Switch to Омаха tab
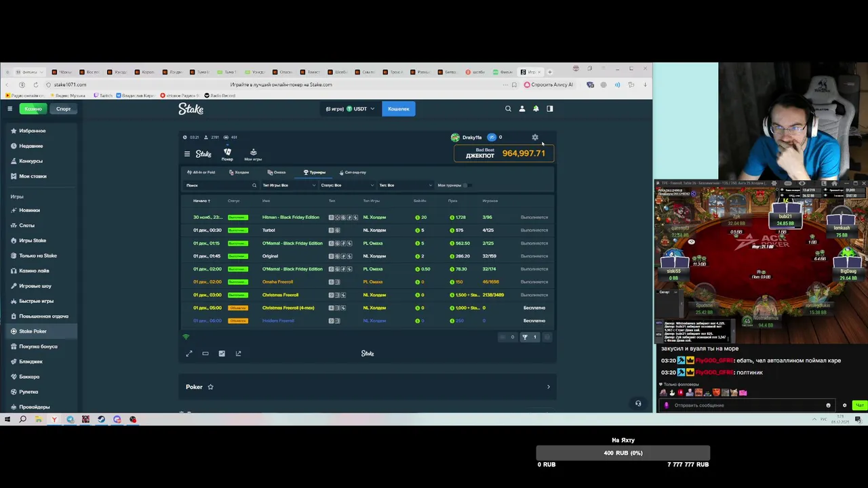Screen dimensions: 868x488 click(x=277, y=172)
